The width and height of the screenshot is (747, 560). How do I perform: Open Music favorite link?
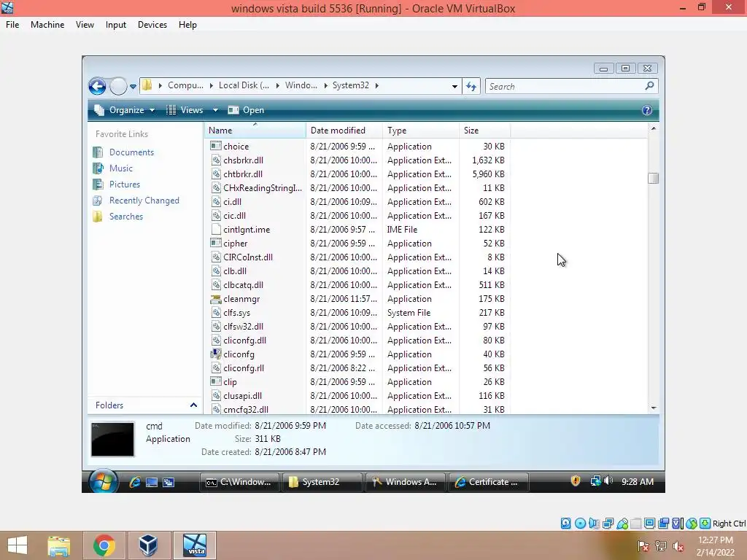click(x=121, y=168)
